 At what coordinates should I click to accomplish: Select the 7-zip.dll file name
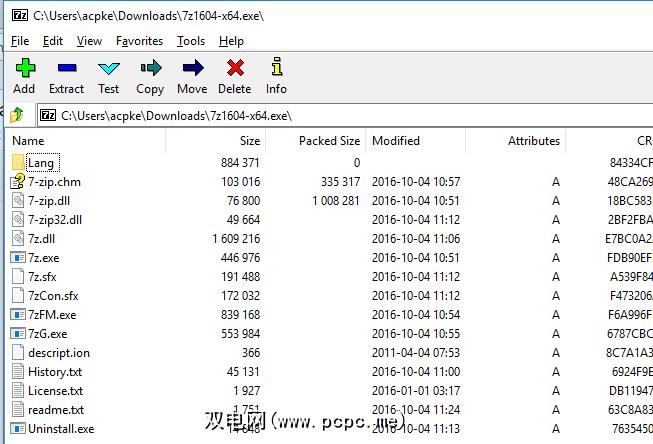tap(49, 201)
